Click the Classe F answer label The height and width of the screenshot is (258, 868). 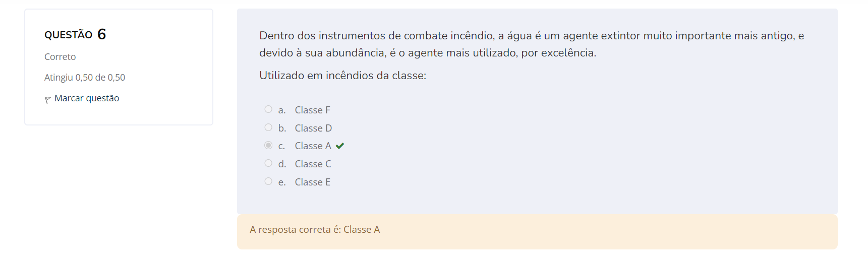click(x=312, y=110)
